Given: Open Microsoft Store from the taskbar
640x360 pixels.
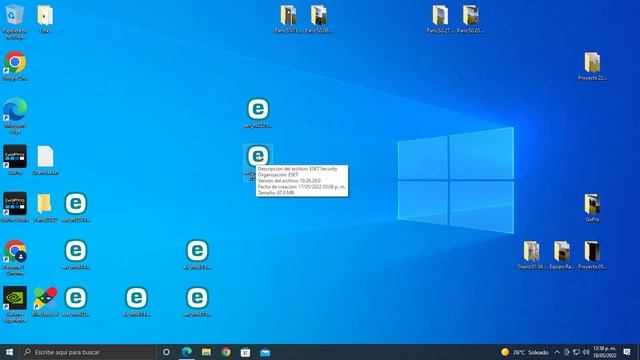Looking at the screenshot, I should [245, 352].
